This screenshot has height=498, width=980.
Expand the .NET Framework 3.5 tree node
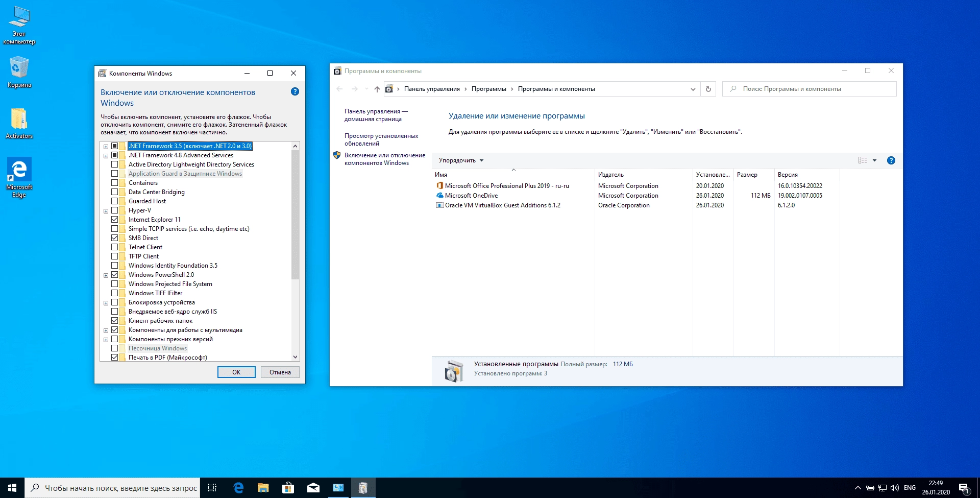coord(106,147)
